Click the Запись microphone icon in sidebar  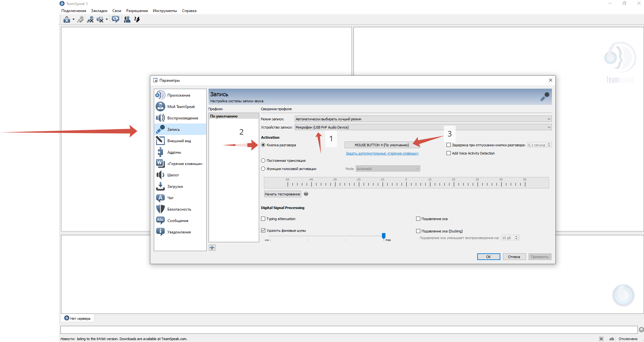[x=160, y=129]
